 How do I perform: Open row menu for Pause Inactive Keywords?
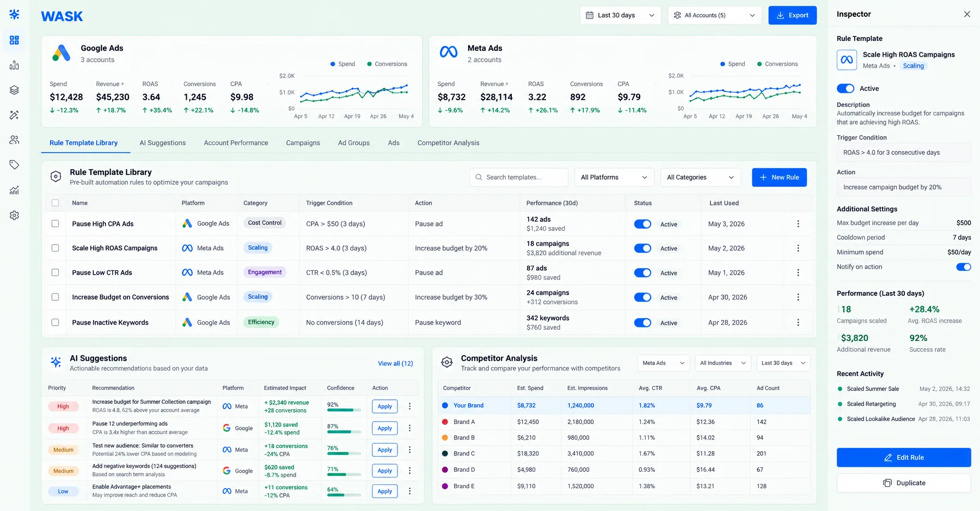pyautogui.click(x=798, y=323)
